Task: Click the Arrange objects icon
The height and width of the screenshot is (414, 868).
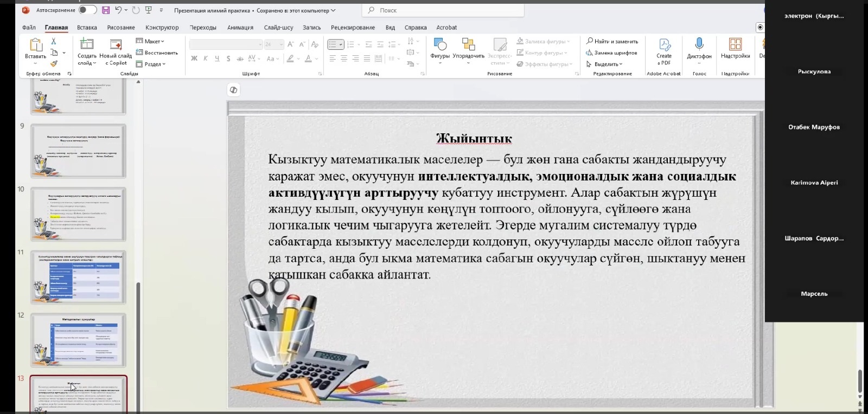Action: [x=468, y=45]
